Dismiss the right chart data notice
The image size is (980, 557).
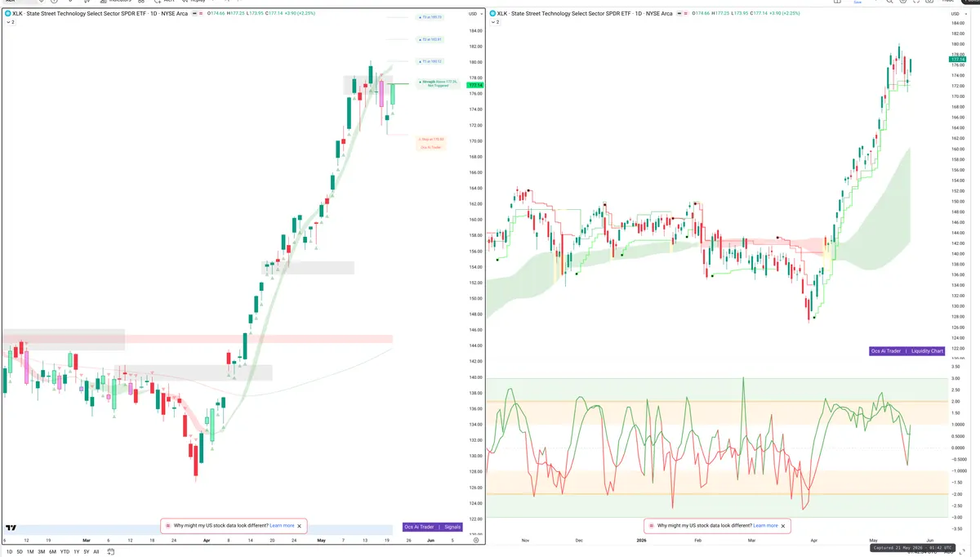(x=783, y=526)
